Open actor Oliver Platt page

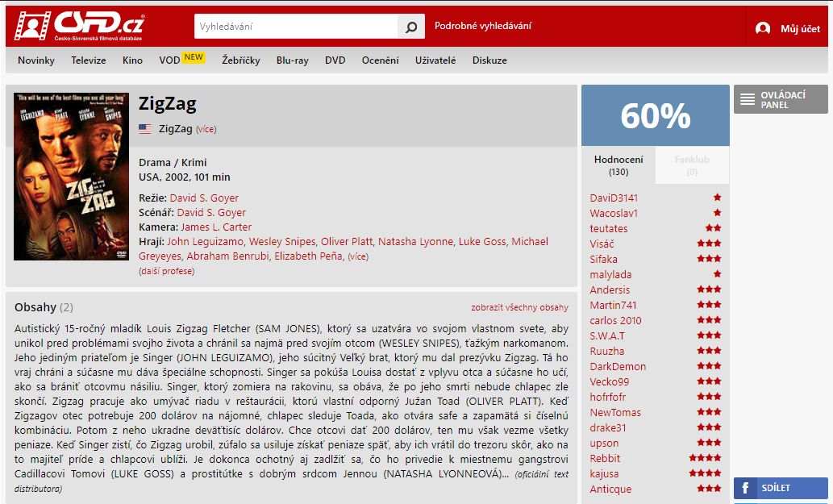pyautogui.click(x=347, y=242)
